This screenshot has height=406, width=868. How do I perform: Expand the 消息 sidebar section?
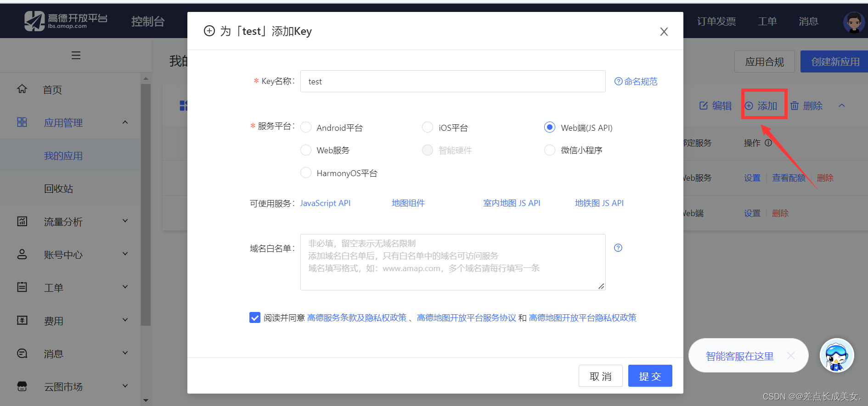(x=125, y=353)
